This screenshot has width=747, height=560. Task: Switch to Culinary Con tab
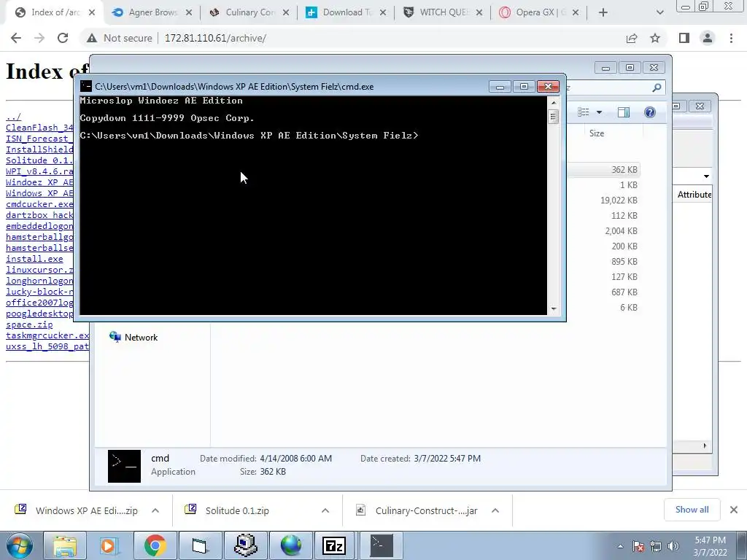249,12
